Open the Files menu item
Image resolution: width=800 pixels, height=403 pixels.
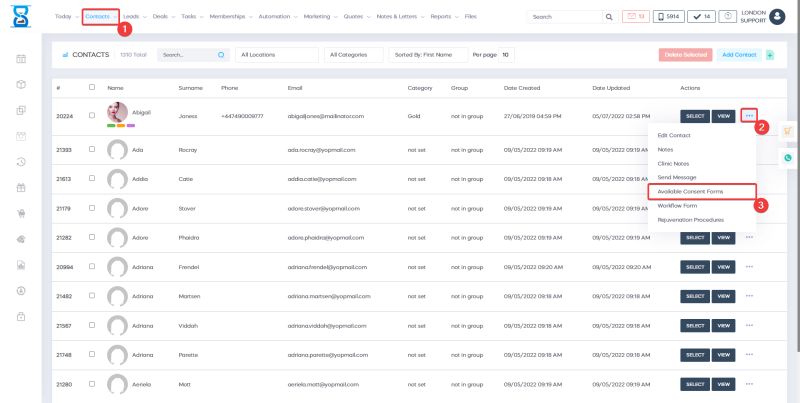pyautogui.click(x=470, y=17)
